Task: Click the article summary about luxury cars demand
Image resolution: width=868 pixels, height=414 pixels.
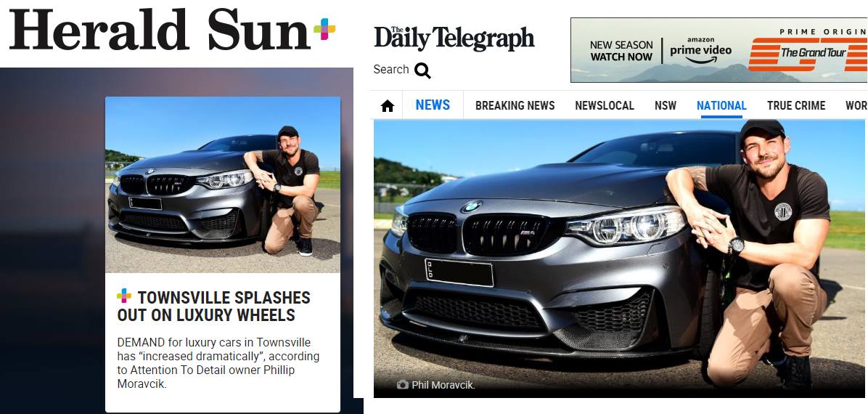Action: [218, 363]
